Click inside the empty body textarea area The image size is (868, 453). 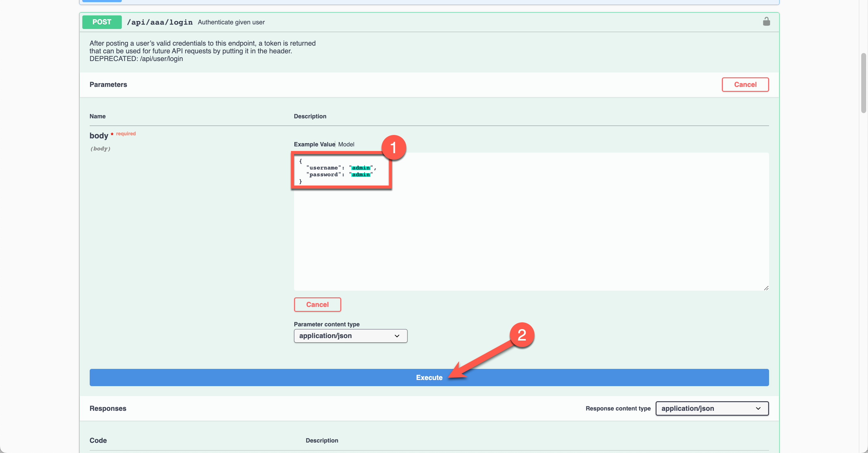click(x=531, y=236)
